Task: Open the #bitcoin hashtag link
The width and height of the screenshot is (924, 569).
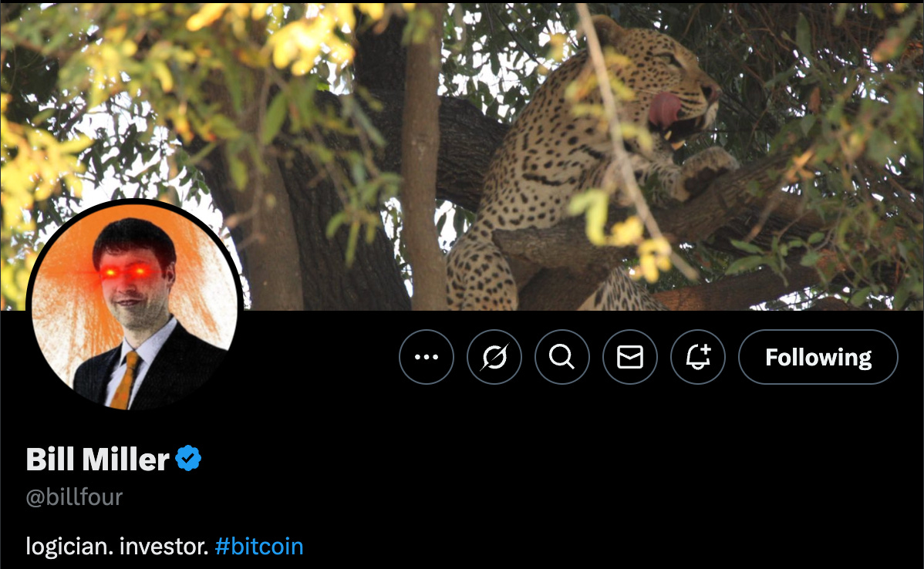Action: point(259,547)
